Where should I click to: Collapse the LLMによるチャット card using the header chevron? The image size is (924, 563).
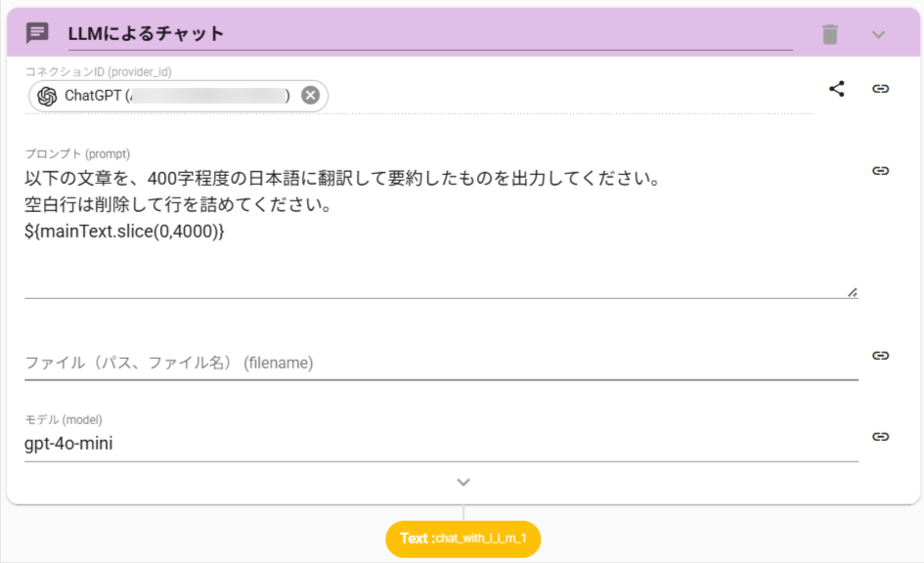pyautogui.click(x=878, y=34)
